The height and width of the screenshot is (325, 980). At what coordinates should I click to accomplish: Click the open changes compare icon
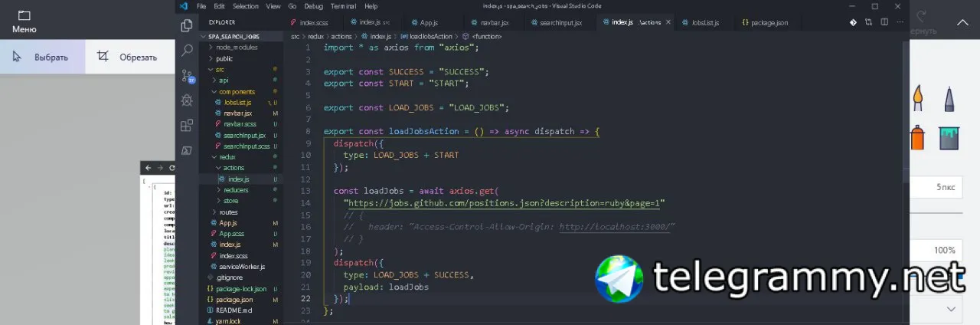click(867, 23)
